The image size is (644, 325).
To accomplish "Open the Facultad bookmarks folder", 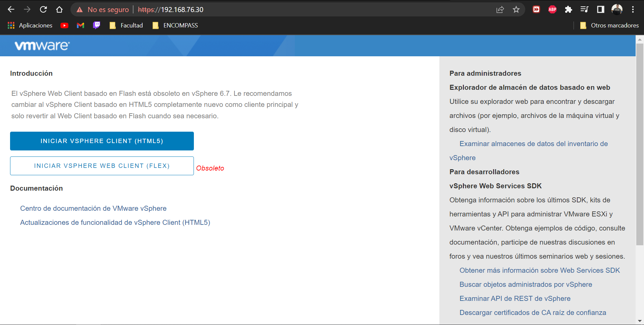I will 126,25.
